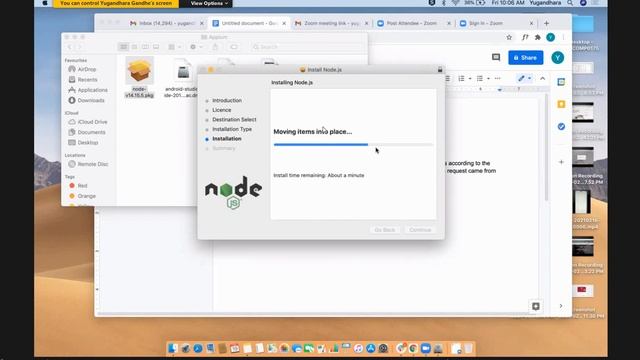Switch Finder to icon view
Viewport: 640px width, 360px height.
[x=123, y=47]
